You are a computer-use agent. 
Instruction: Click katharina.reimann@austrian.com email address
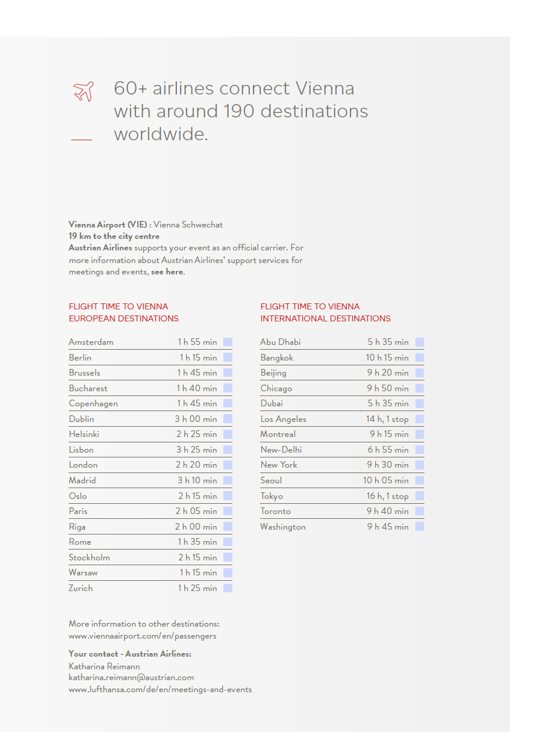(x=131, y=678)
